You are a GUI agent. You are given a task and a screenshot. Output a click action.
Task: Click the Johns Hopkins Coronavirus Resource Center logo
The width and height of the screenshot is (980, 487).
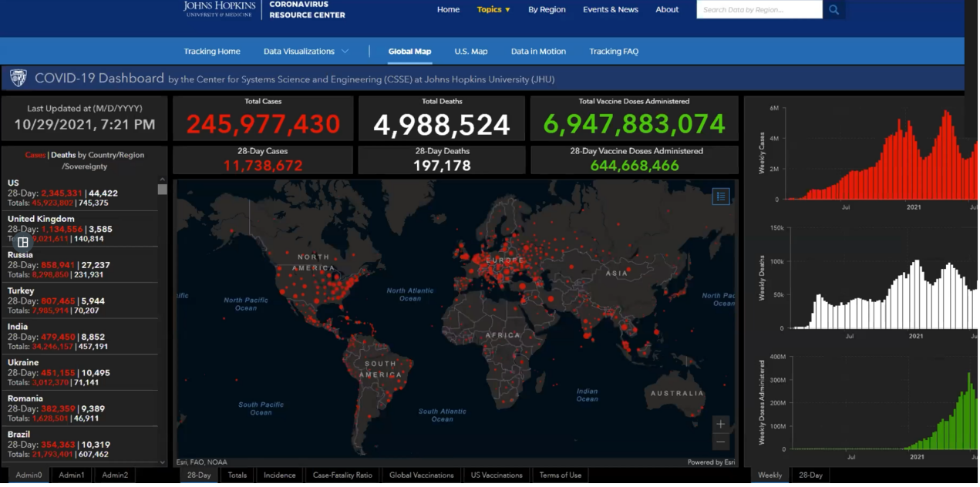point(264,9)
